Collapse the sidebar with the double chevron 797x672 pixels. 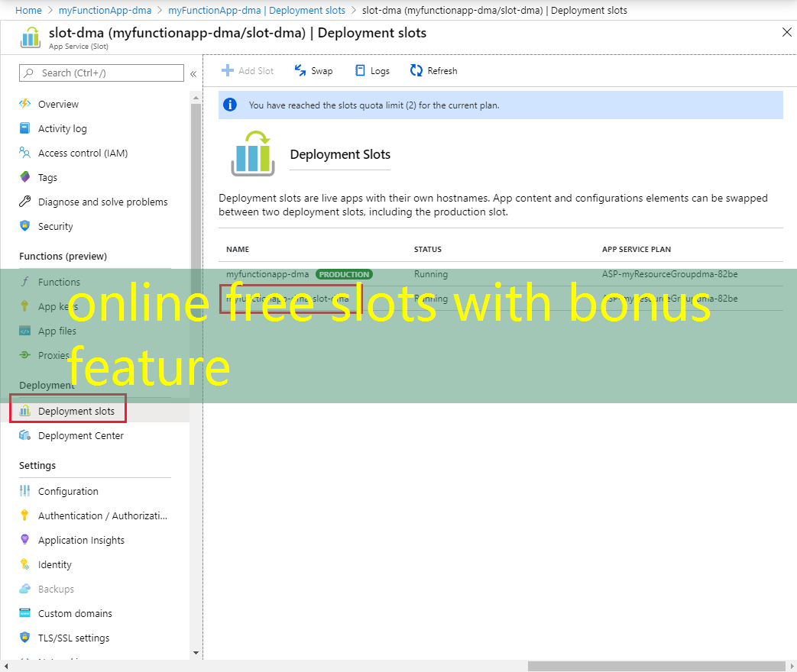(193, 74)
